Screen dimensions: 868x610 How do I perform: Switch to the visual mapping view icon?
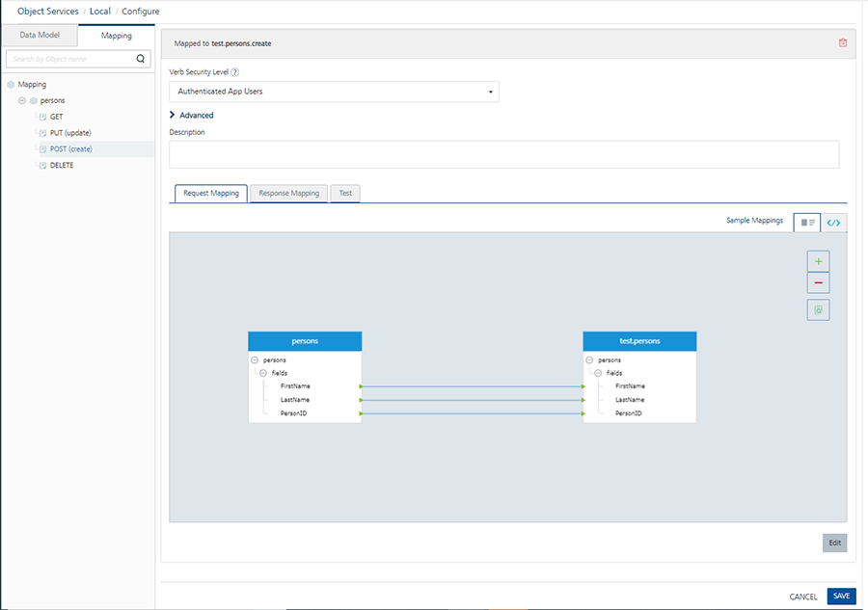[x=807, y=223]
